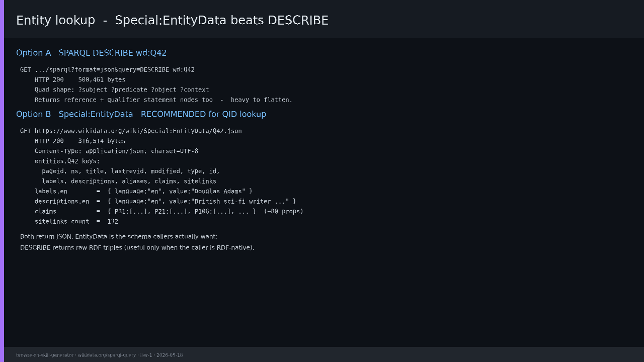The image size is (644, 362).
Task: Select the "Returns reference + qualifier statement nodes" line
Action: tap(164, 100)
